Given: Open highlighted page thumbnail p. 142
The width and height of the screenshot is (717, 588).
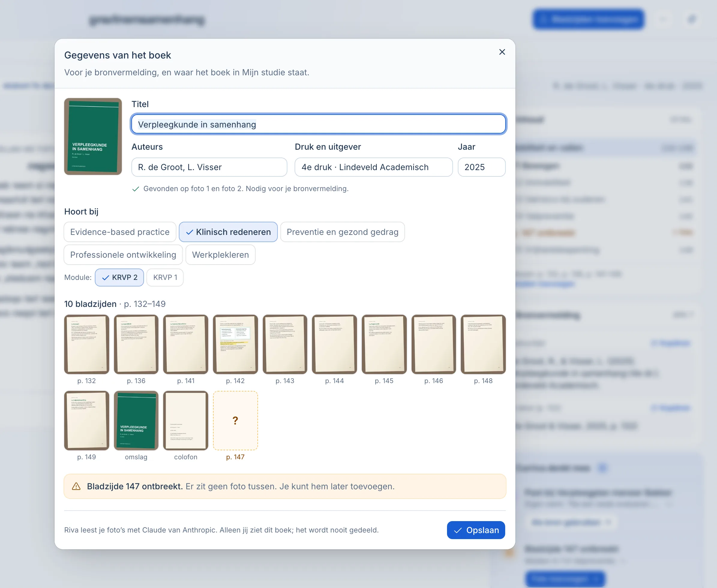Looking at the screenshot, I should coord(235,344).
